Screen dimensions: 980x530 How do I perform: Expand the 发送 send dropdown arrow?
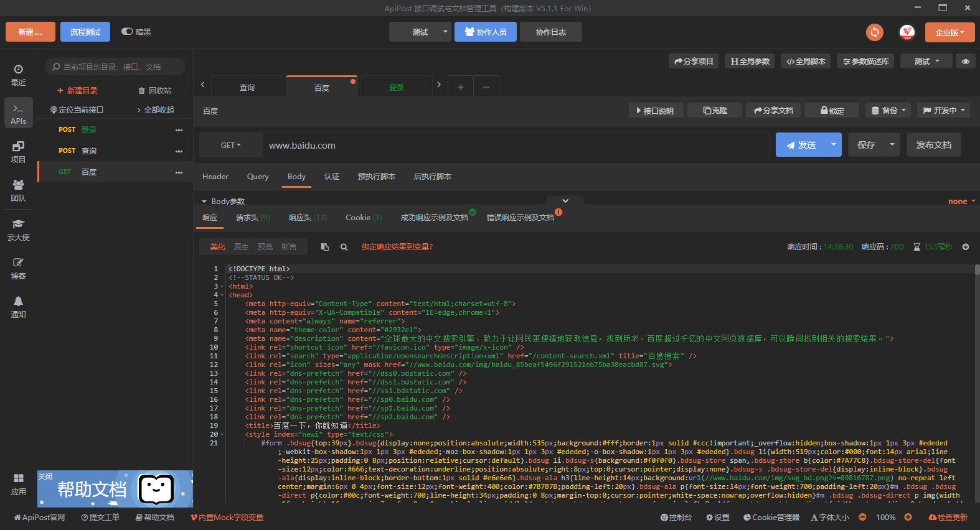click(x=833, y=145)
